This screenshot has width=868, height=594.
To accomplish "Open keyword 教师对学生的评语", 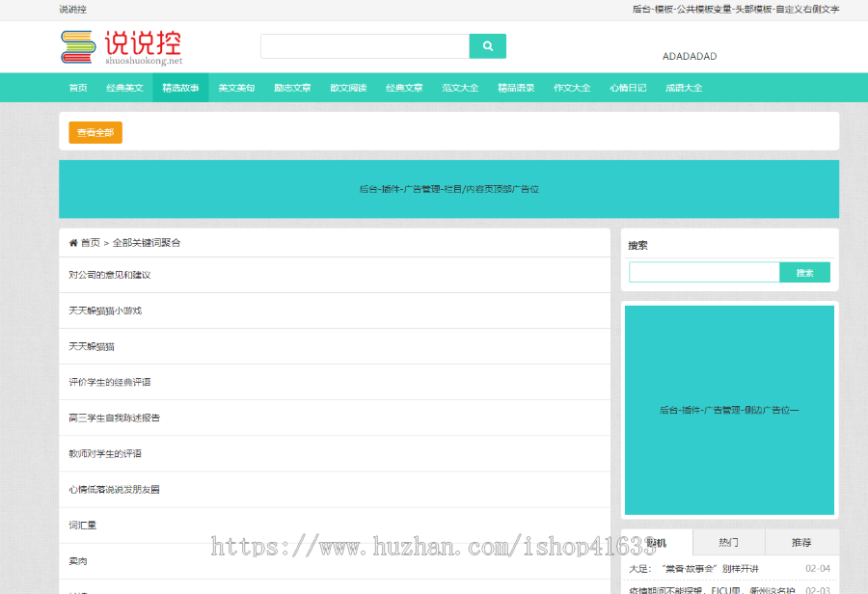I will (x=105, y=453).
